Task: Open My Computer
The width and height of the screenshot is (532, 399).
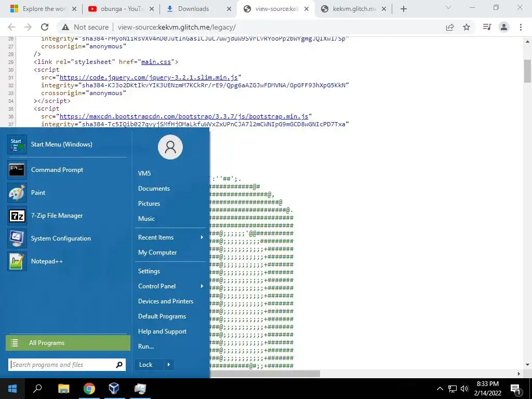Action: pyautogui.click(x=157, y=252)
